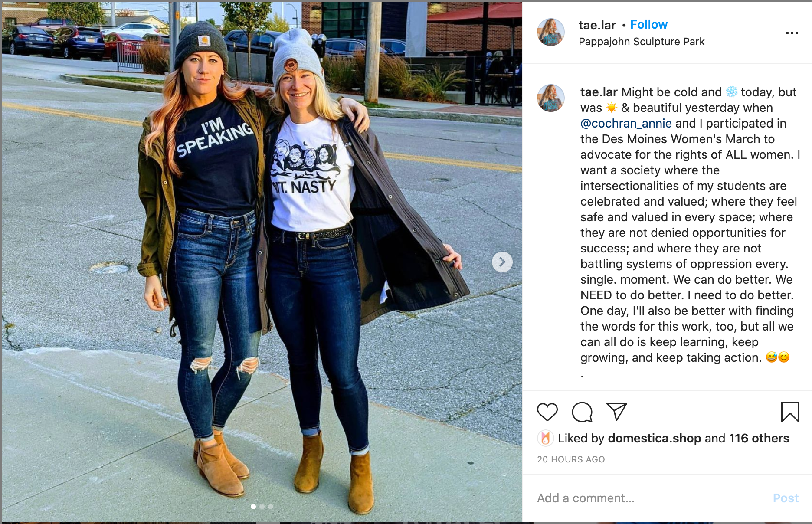
Task: Open the tae.lar profile picture in the header
Action: click(x=551, y=33)
